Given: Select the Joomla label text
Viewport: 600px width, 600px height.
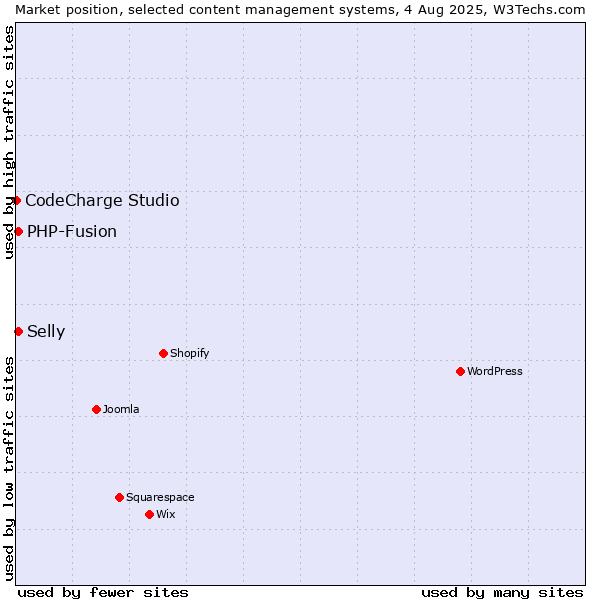Looking at the screenshot, I should (121, 409).
